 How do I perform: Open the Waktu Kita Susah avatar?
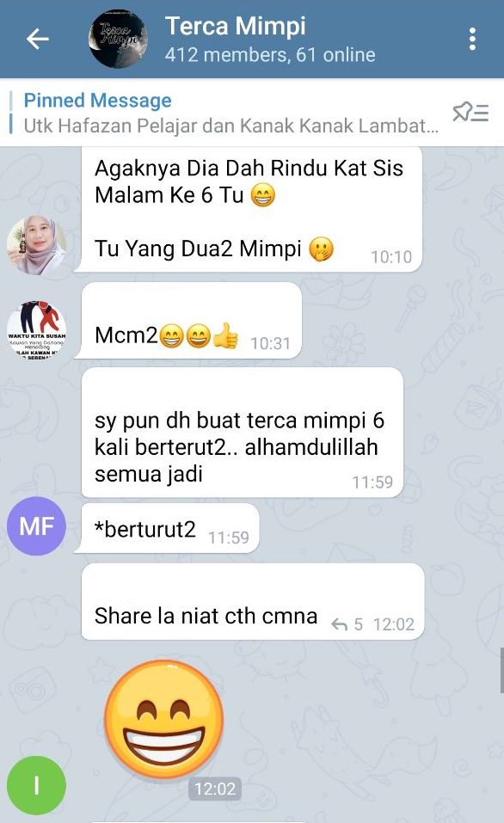(36, 329)
